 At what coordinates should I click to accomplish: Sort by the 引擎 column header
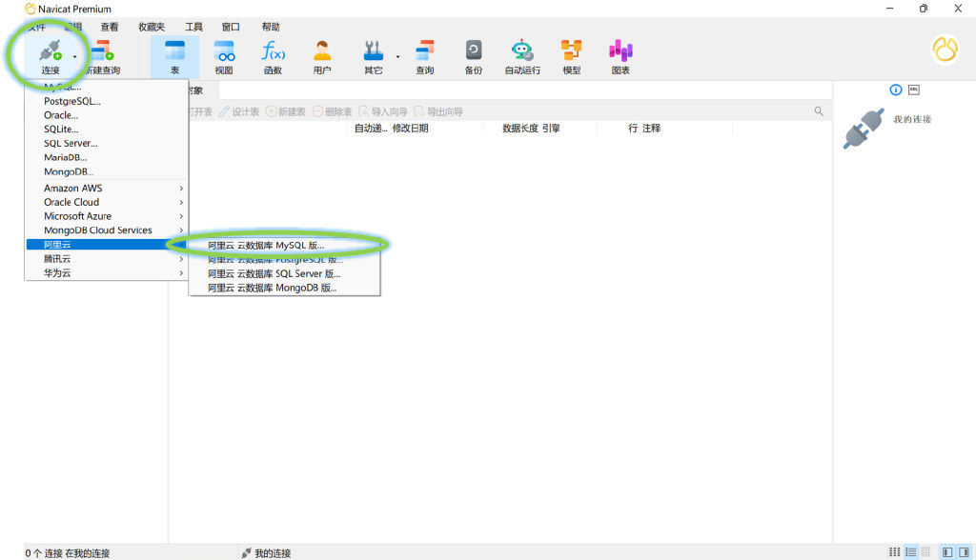(551, 129)
